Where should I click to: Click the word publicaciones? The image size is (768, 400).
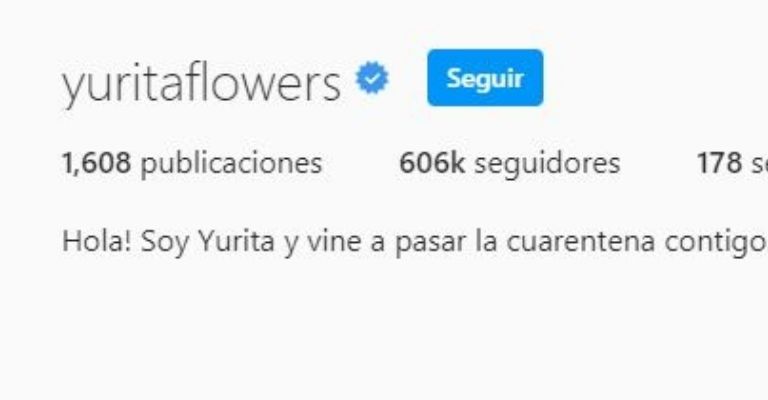232,163
